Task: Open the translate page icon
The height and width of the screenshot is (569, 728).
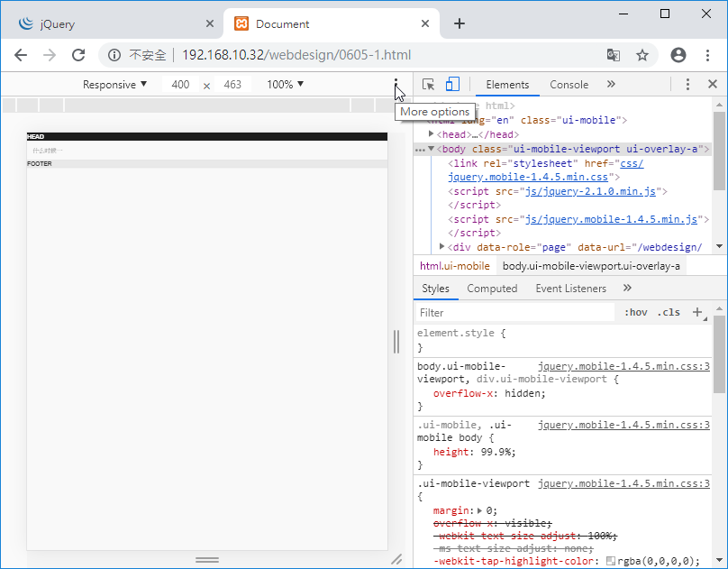Action: tap(614, 55)
